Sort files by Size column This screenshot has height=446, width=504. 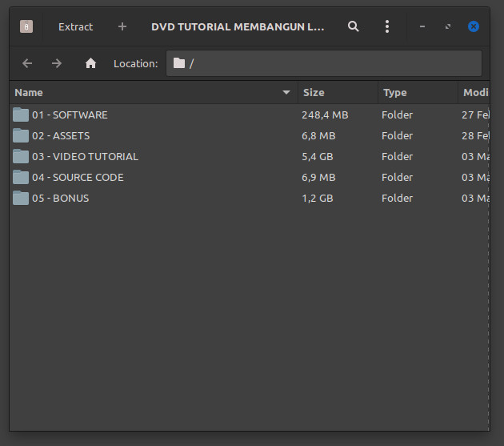[336, 93]
